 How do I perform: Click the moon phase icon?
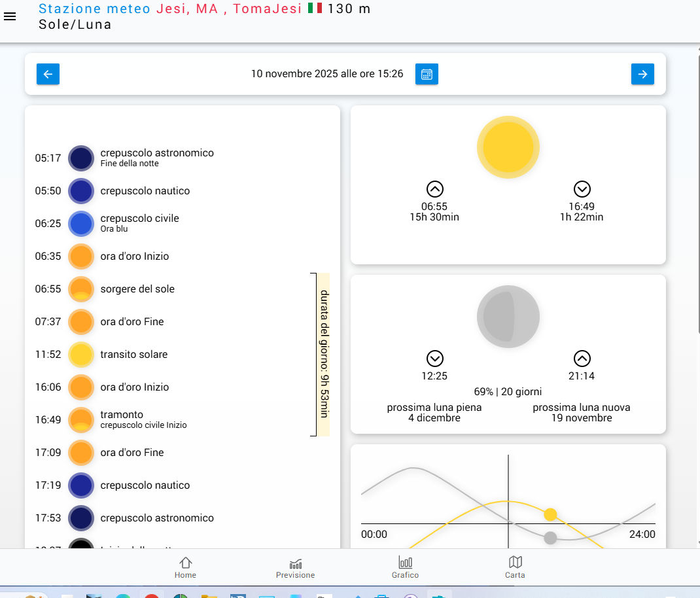(508, 317)
